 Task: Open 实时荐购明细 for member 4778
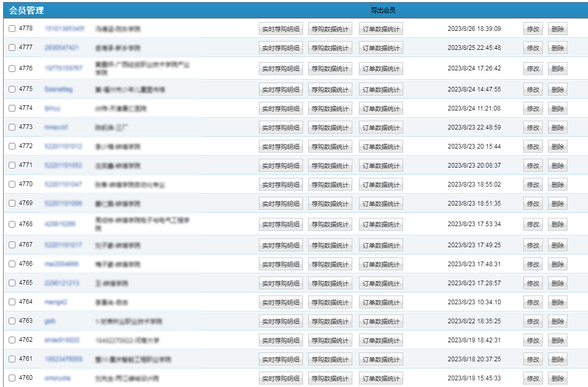(280, 29)
